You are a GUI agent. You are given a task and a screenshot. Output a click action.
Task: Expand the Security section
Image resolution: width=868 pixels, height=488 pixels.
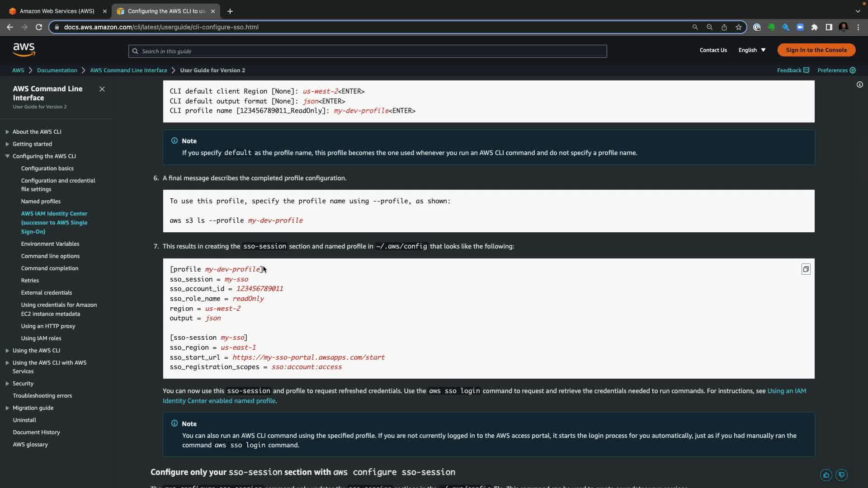pyautogui.click(x=7, y=384)
